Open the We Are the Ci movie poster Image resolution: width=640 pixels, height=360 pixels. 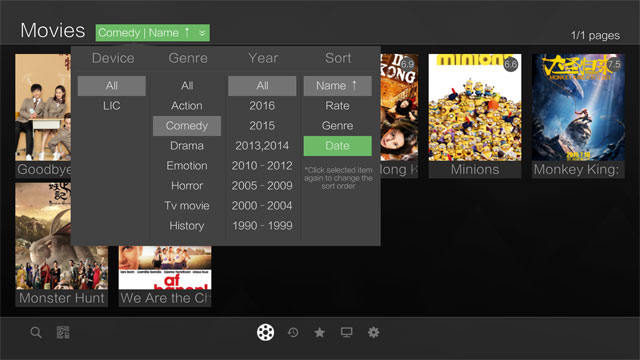pos(165,267)
